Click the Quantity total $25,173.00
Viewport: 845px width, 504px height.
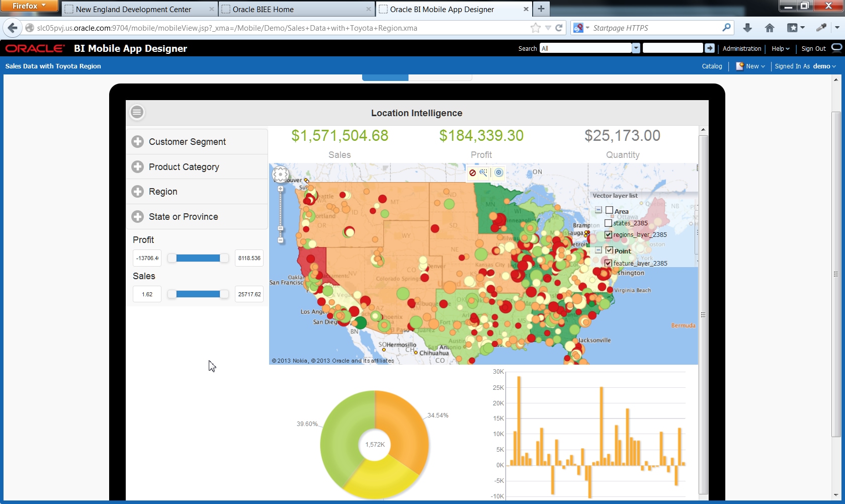click(x=623, y=135)
